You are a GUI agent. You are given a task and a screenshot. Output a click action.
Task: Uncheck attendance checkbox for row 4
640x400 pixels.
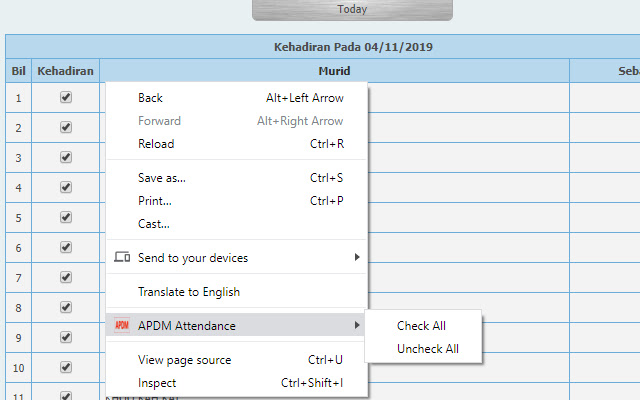(66, 187)
